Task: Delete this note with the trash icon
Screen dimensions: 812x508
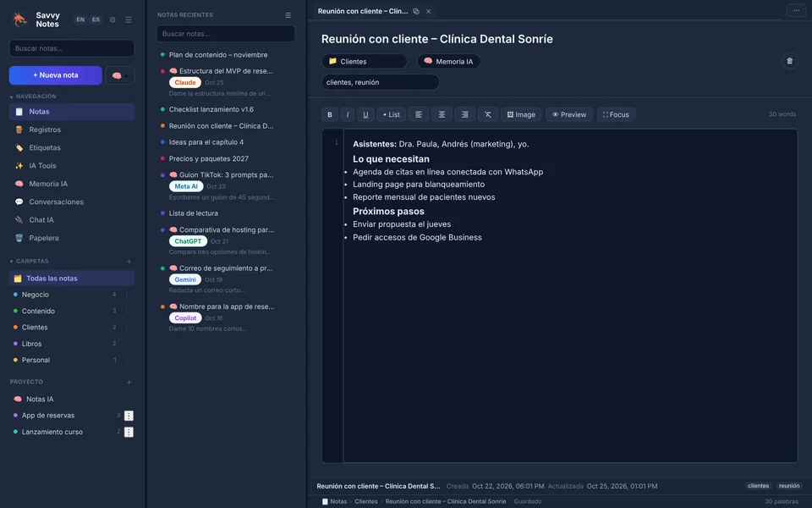Action: coord(789,61)
